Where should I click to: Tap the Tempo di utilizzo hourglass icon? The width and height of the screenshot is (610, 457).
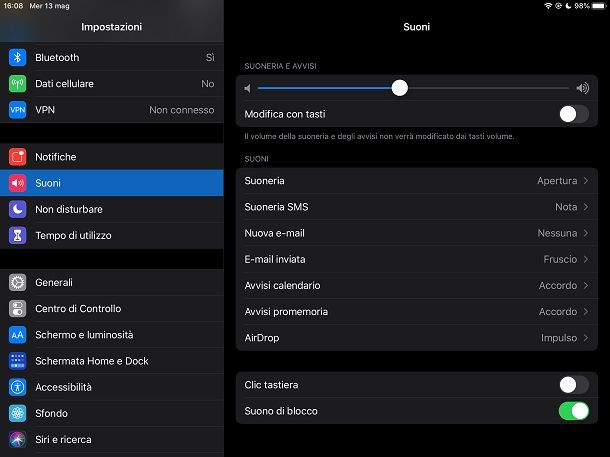(18, 235)
